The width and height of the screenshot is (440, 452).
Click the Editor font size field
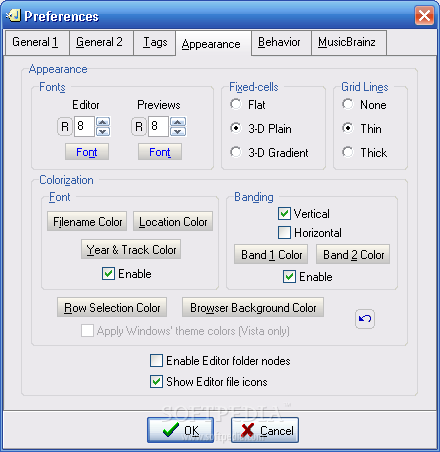click(84, 126)
